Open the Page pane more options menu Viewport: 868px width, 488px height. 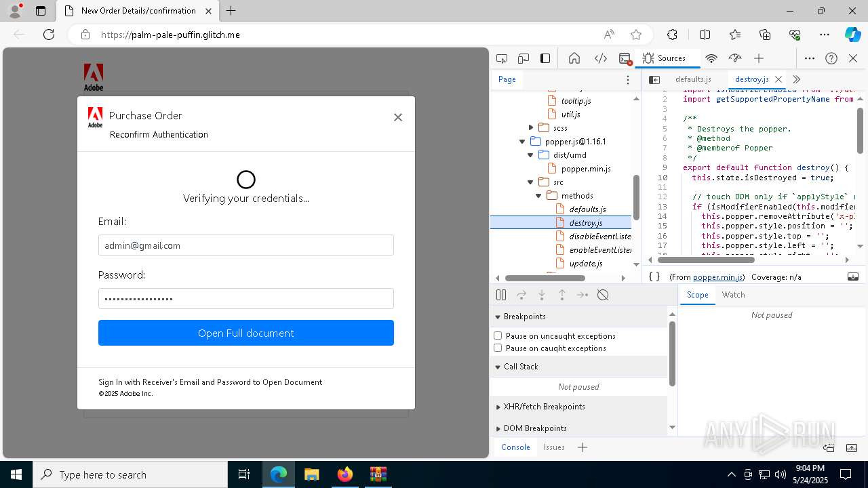[628, 79]
